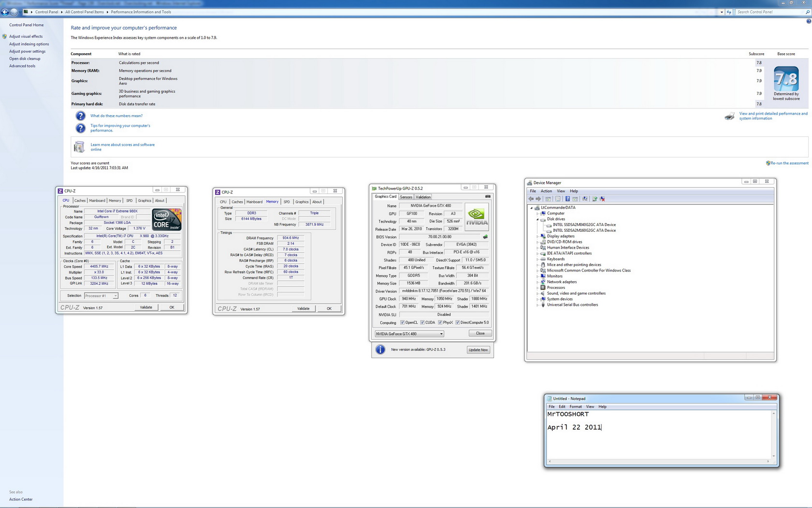The height and width of the screenshot is (508, 812).
Task: Click the question icon beside performance tips
Action: [81, 128]
